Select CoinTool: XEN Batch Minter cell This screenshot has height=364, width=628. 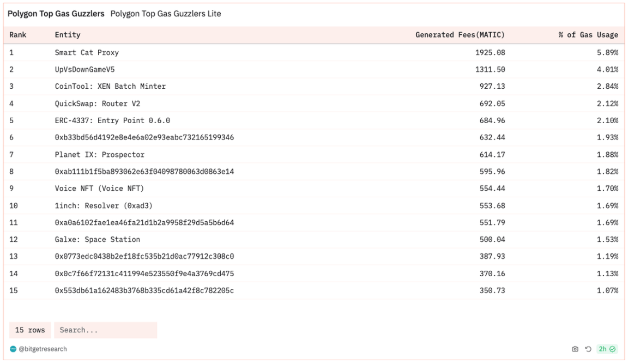pyautogui.click(x=110, y=87)
